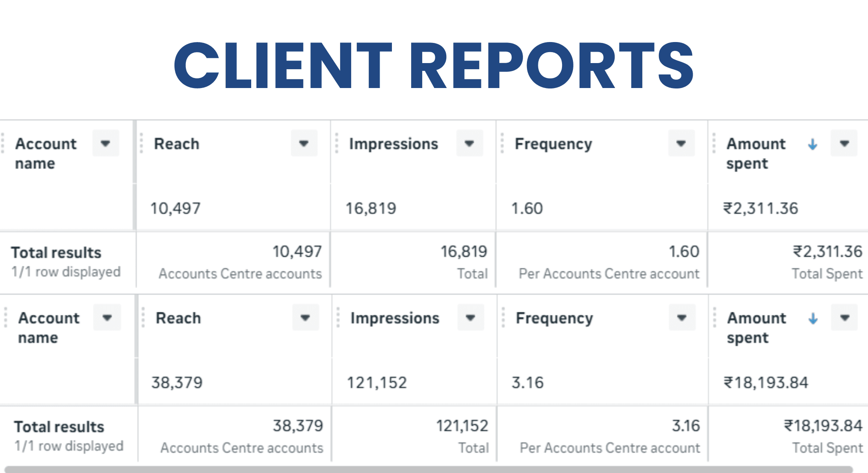This screenshot has width=868, height=473.
Task: Open the Amount spent column dropdown
Action: pos(843,143)
